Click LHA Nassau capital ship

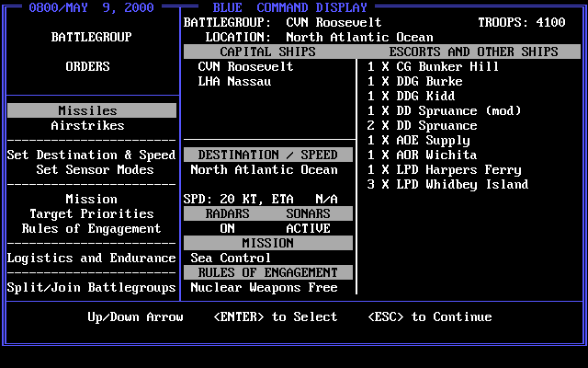point(234,81)
